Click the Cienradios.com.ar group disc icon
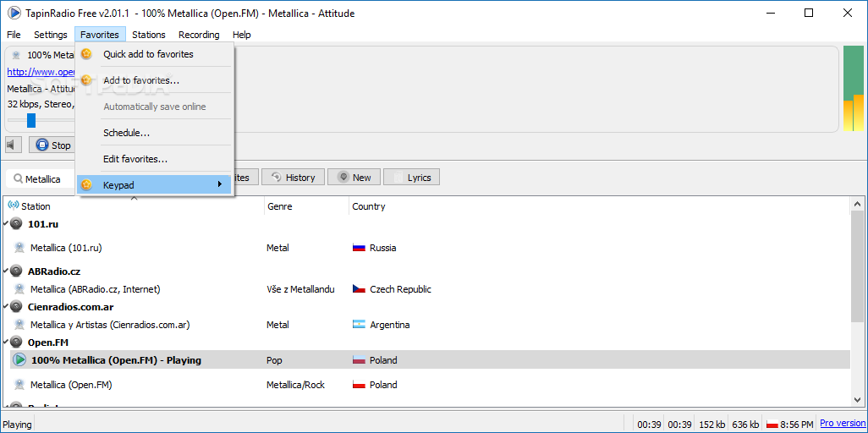The height and width of the screenshot is (433, 868). pyautogui.click(x=16, y=307)
